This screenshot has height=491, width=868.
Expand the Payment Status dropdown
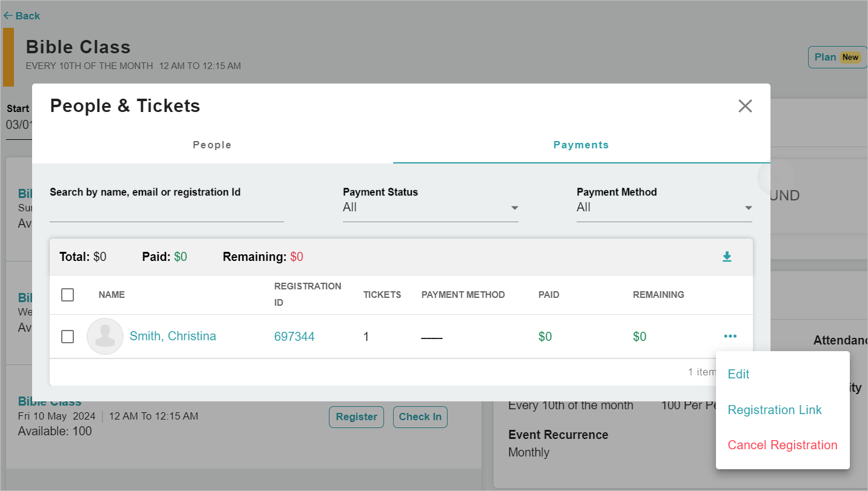tap(431, 208)
